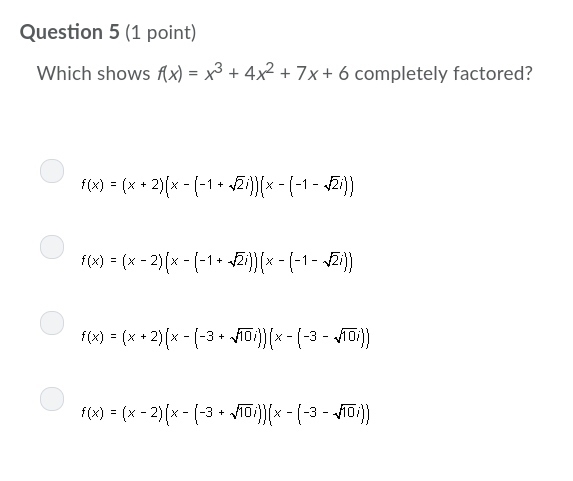
Task: Click the third answer formula containing −3 + √10i
Action: (225, 338)
